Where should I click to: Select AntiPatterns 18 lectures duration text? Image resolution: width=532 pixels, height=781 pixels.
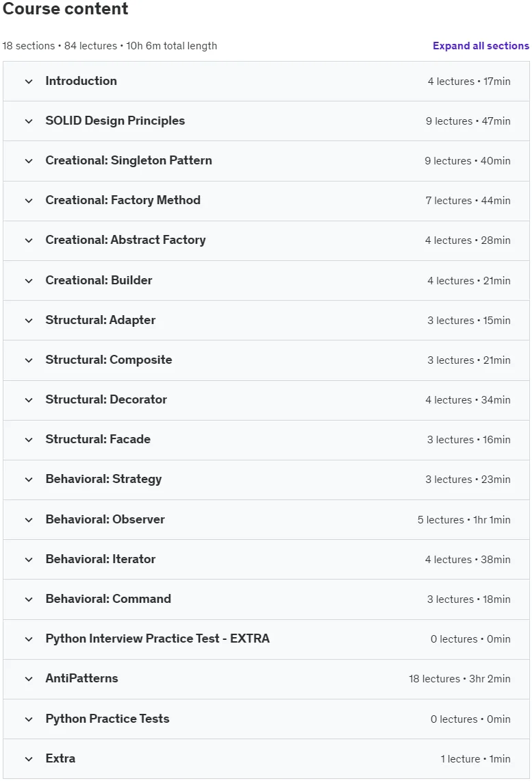click(459, 679)
